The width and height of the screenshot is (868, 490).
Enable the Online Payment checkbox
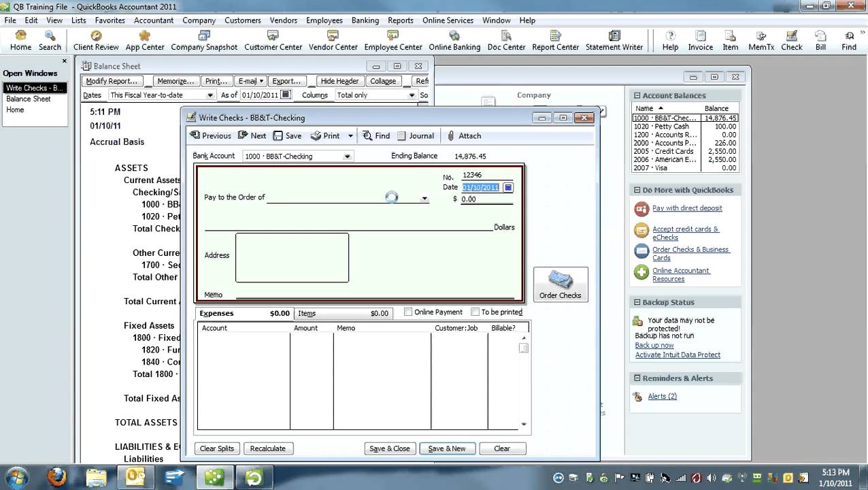(x=408, y=312)
